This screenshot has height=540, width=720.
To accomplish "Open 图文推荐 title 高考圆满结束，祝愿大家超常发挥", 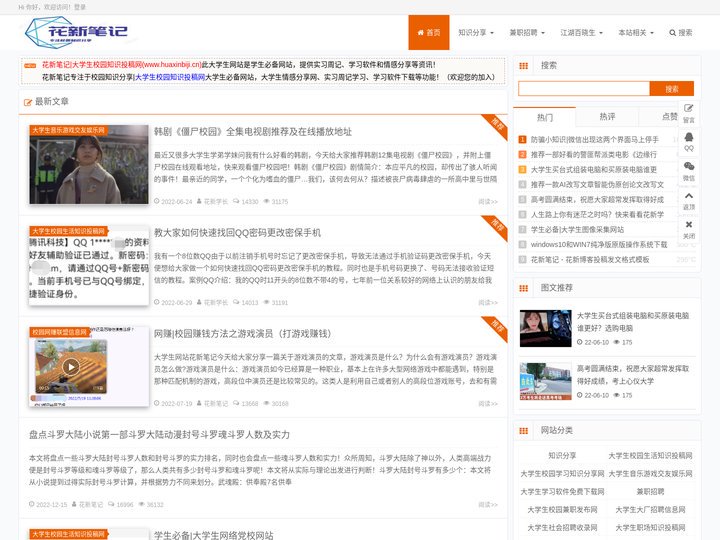I will click(633, 375).
